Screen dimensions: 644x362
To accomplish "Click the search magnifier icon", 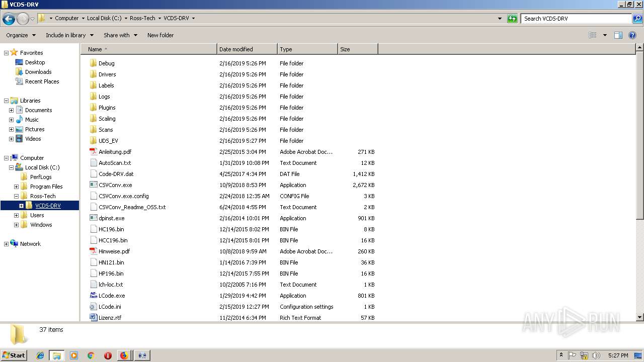I will click(x=637, y=19).
